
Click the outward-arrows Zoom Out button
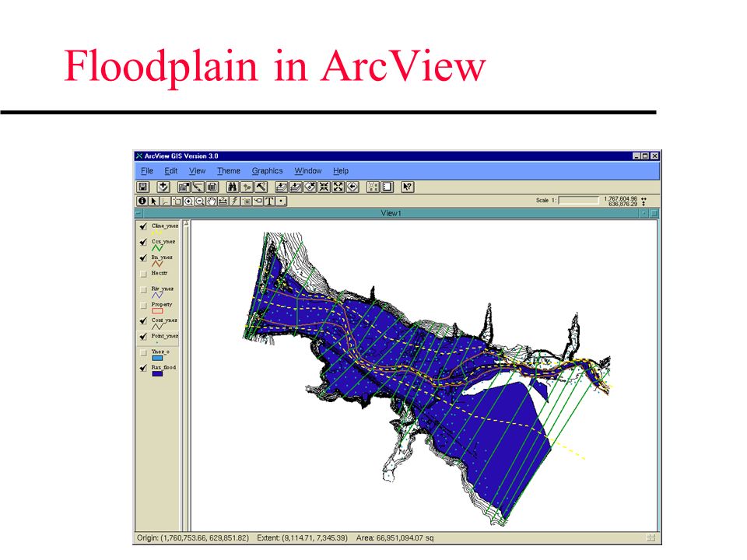[338, 187]
